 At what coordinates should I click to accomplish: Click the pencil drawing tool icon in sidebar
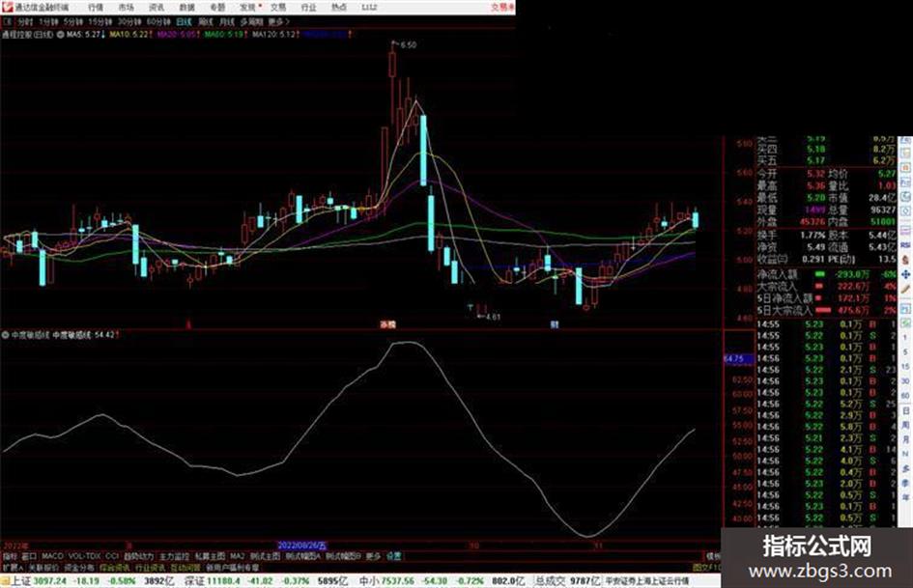point(905,289)
